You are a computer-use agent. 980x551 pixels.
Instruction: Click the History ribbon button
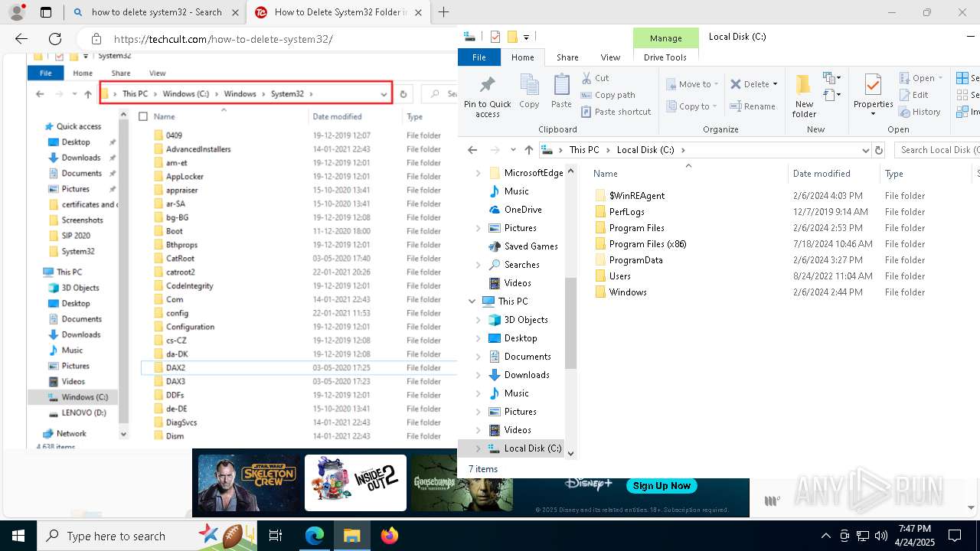click(x=920, y=112)
